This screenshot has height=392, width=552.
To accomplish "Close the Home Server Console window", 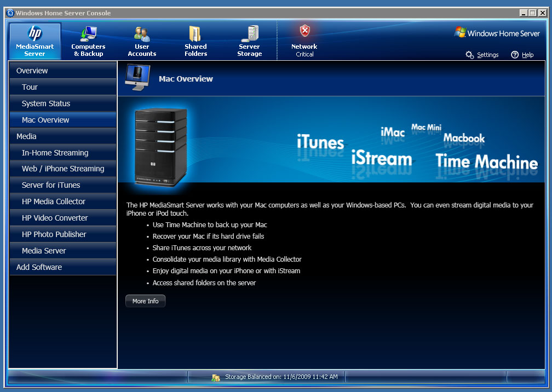I will coord(543,13).
